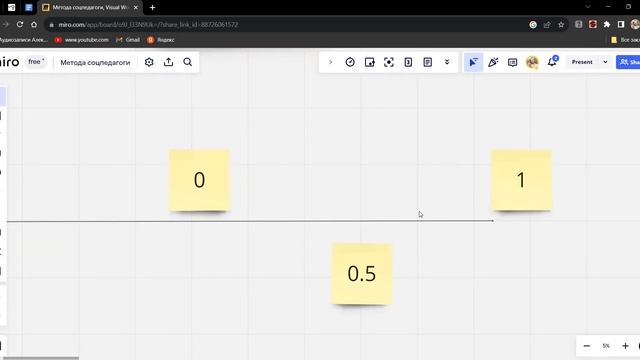Open a new browser tab
This screenshot has height=360, width=640.
[x=152, y=7]
